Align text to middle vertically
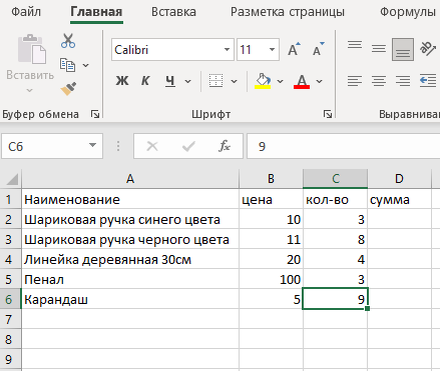Viewport: 440px width, 371px height. (x=379, y=49)
